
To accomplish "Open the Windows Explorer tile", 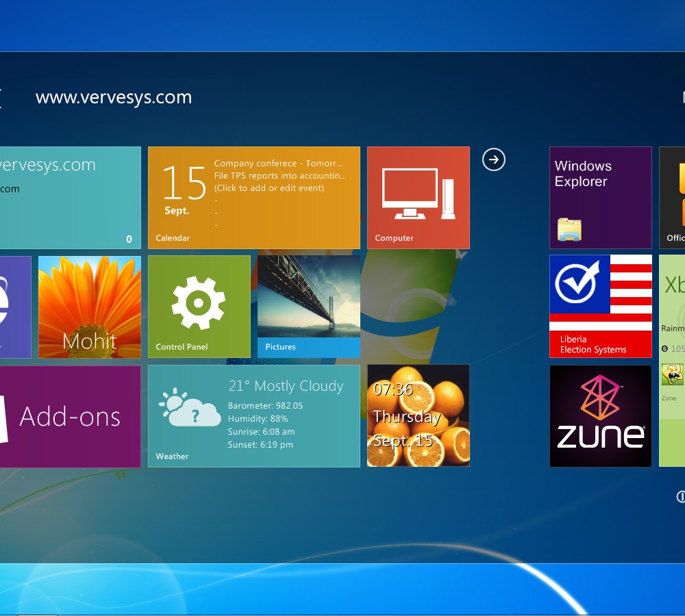I will pos(600,197).
